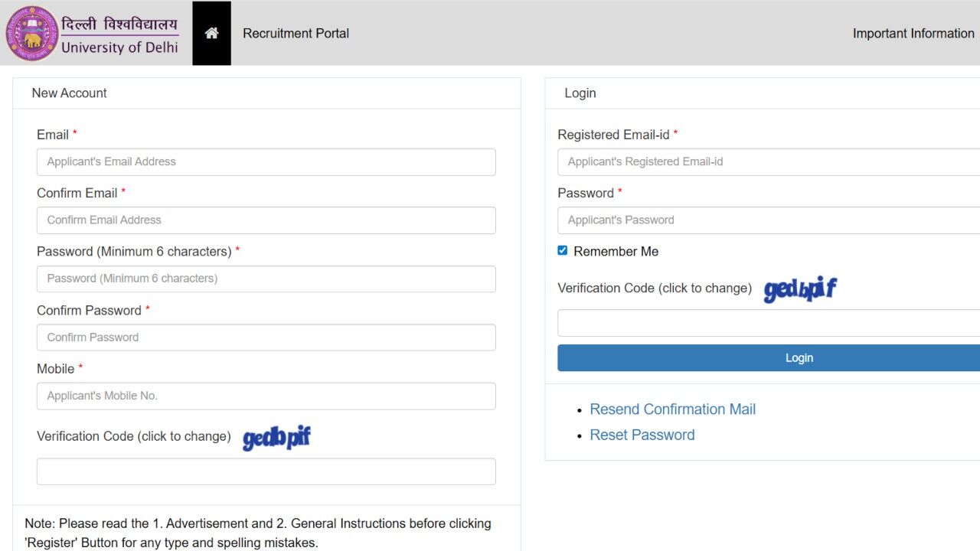
Task: Focus the Applicant's Mobile No. field
Action: (x=266, y=396)
